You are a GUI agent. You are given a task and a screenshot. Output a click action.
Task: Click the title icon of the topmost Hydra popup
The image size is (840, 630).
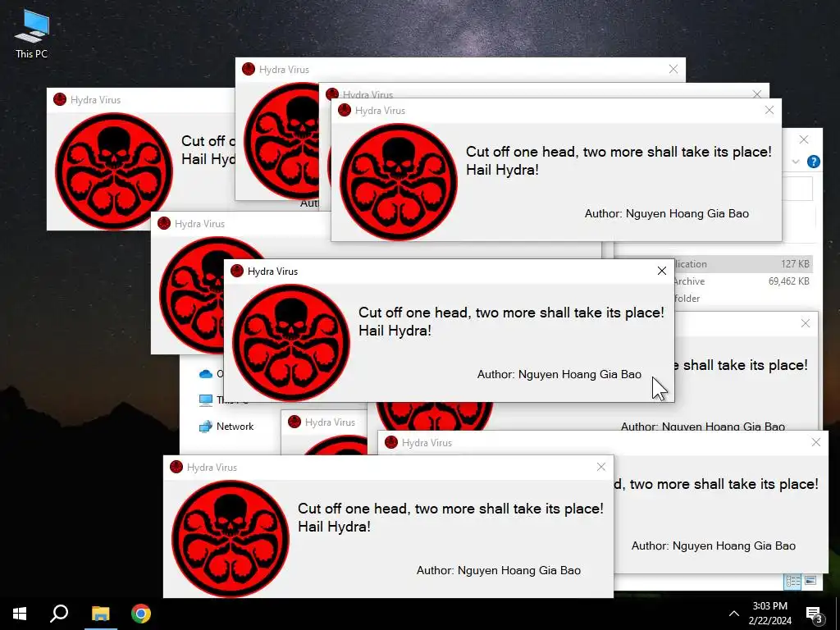click(249, 69)
